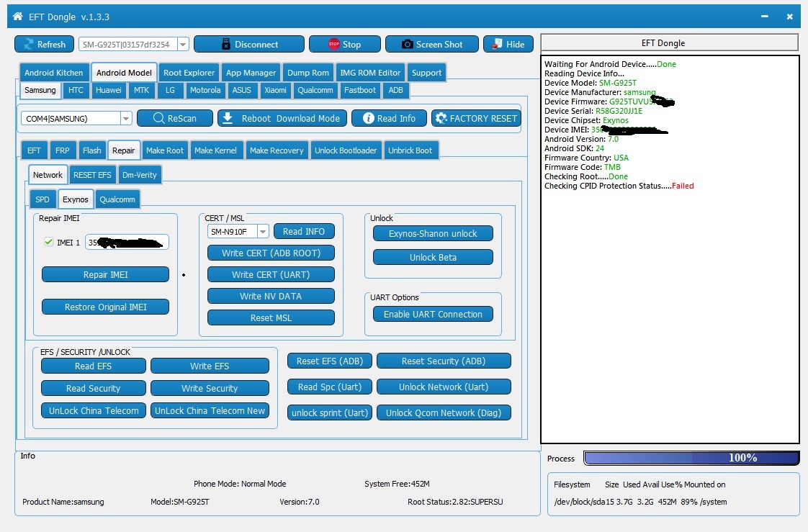Screen dimensions: 808x532
Task: Click the Write NV DATA button
Action: (271, 296)
